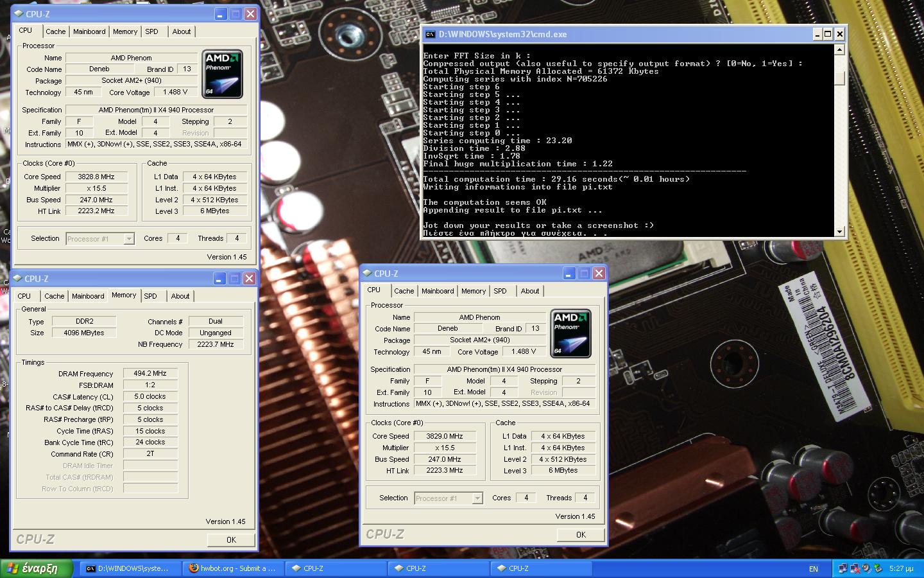This screenshot has height=578, width=924.
Task: Switch to the hwbot.org Firefox taskbar button
Action: click(234, 568)
